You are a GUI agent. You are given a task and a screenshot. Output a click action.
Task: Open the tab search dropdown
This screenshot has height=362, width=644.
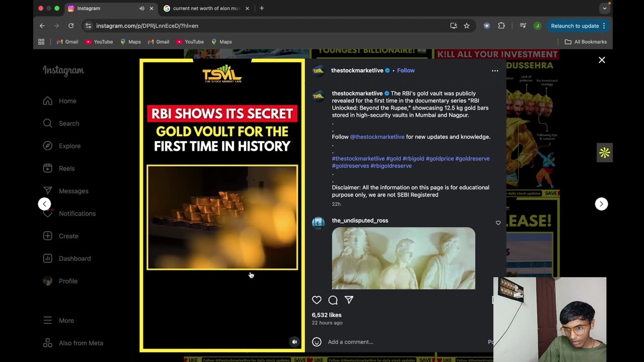pos(605,9)
